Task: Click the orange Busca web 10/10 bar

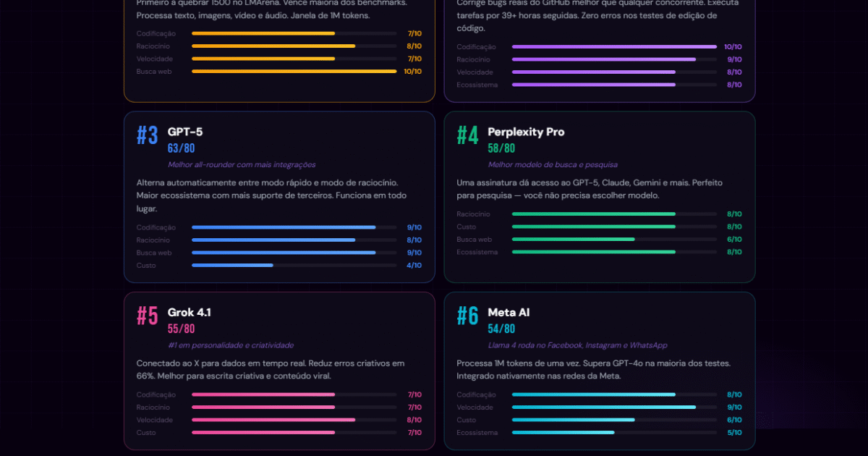Action: coord(294,72)
